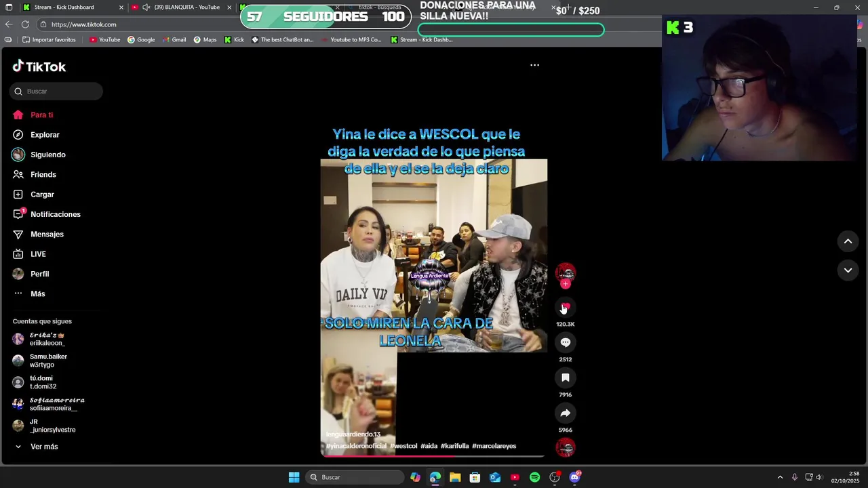
Task: Show hidden system tray icons
Action: click(x=780, y=477)
